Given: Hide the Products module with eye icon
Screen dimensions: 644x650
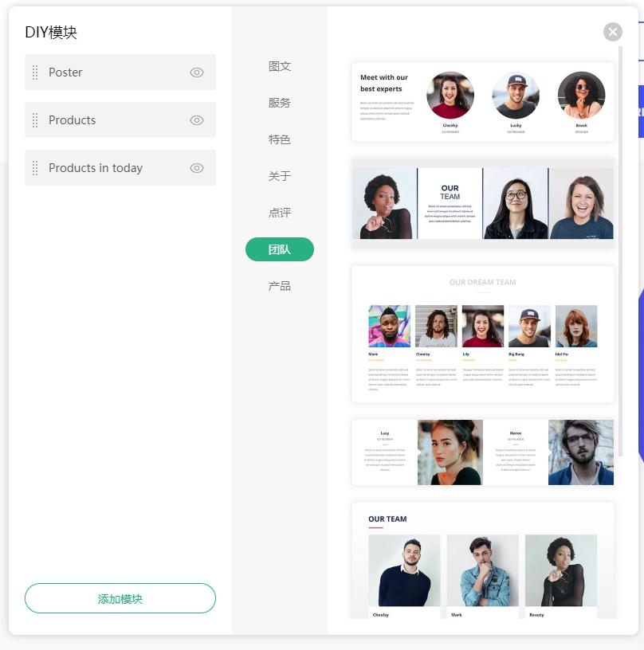Looking at the screenshot, I should click(197, 120).
